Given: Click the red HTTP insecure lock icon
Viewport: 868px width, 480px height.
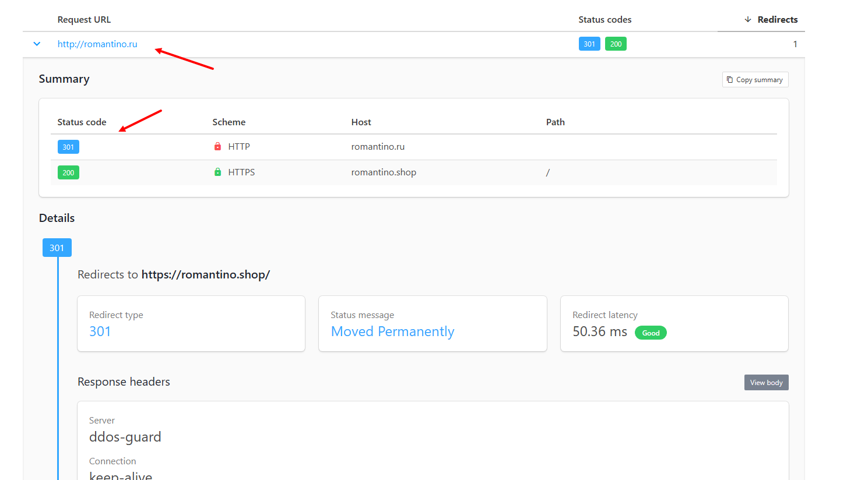Looking at the screenshot, I should 217,147.
